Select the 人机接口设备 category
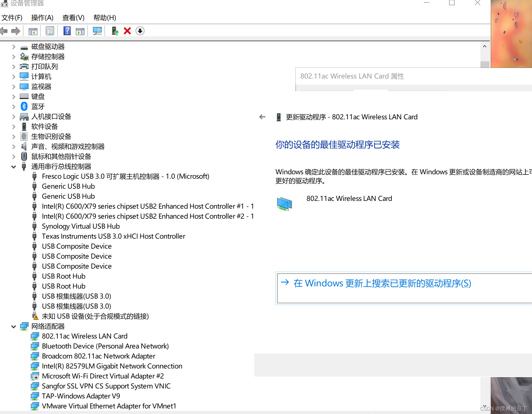The height and width of the screenshot is (414, 532). (51, 117)
